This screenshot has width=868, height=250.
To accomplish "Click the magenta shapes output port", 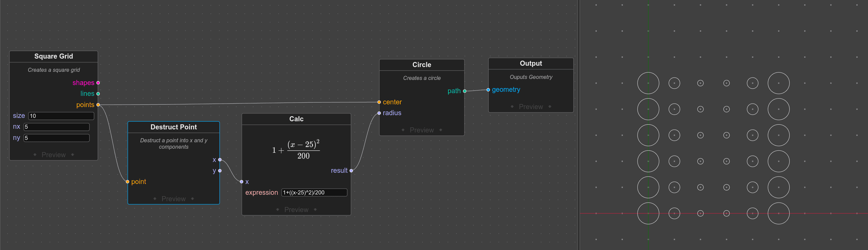I will 98,83.
